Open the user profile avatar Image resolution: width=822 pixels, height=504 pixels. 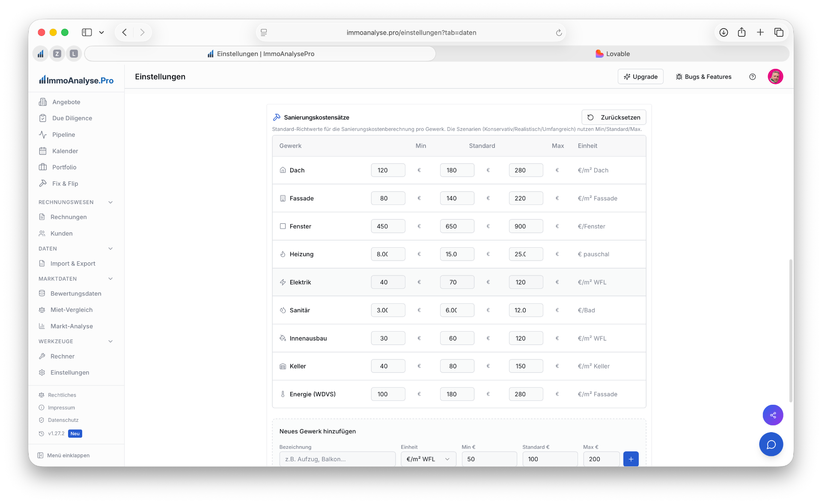click(x=775, y=77)
